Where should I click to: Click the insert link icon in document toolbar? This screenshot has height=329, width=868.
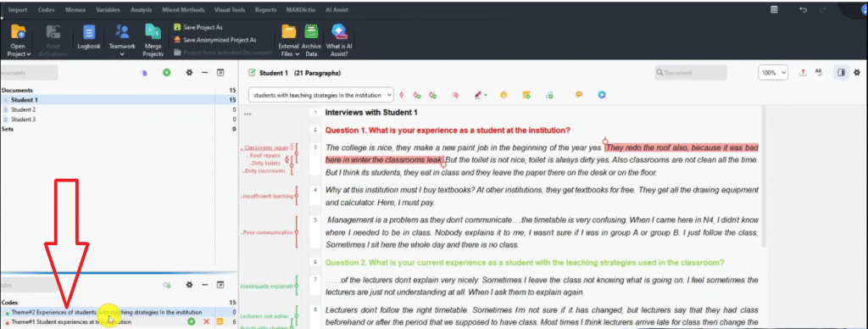click(x=549, y=95)
